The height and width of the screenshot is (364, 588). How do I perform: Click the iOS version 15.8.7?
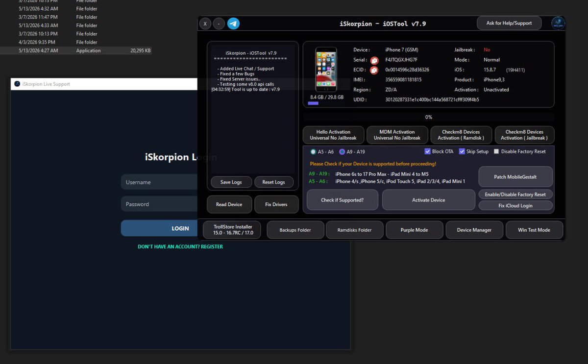[490, 70]
